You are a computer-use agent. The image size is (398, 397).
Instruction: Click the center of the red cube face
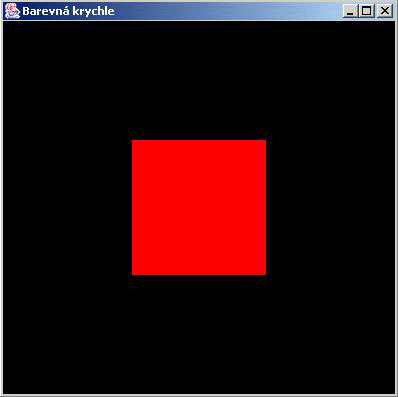[199, 207]
